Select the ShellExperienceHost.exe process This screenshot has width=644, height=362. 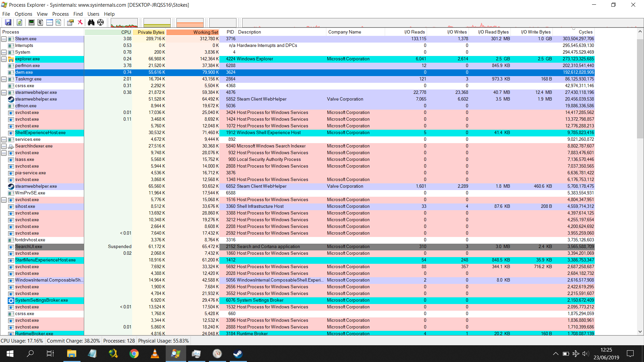point(298,133)
